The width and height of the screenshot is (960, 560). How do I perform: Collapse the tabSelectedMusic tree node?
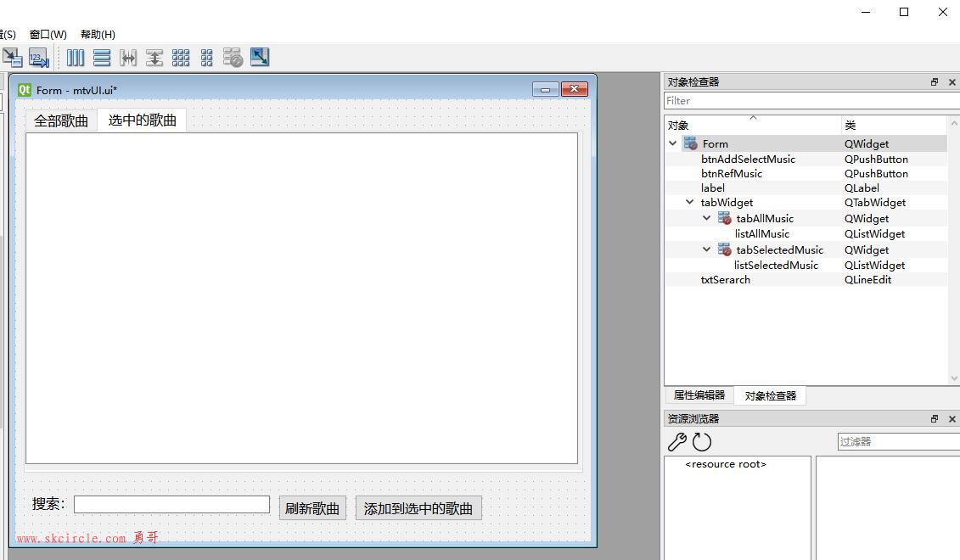click(706, 249)
